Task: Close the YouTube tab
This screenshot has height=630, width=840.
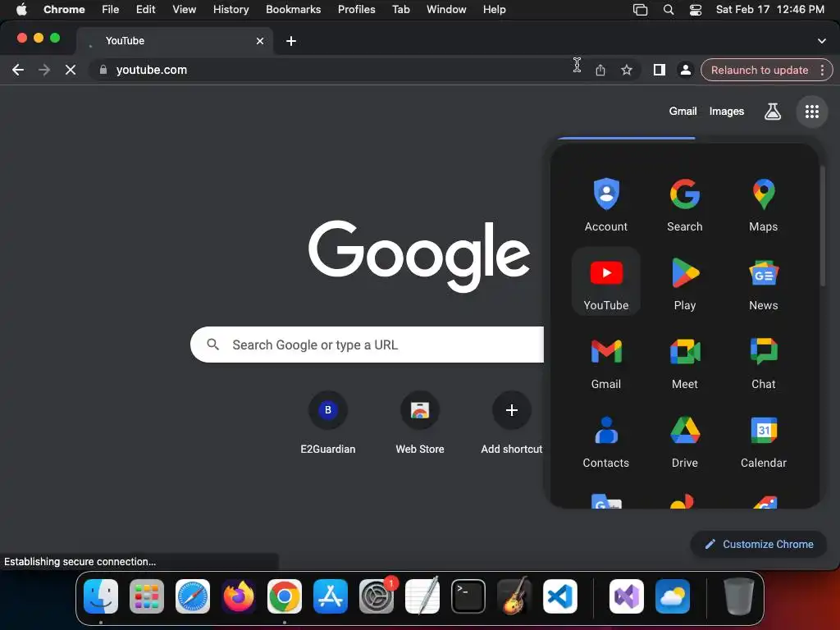Action: [260, 41]
